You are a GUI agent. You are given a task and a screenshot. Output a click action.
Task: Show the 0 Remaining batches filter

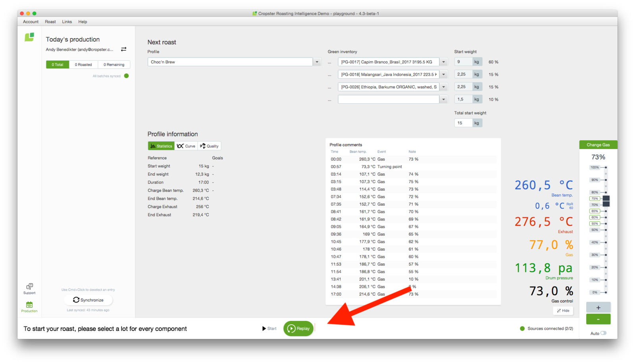(x=114, y=65)
